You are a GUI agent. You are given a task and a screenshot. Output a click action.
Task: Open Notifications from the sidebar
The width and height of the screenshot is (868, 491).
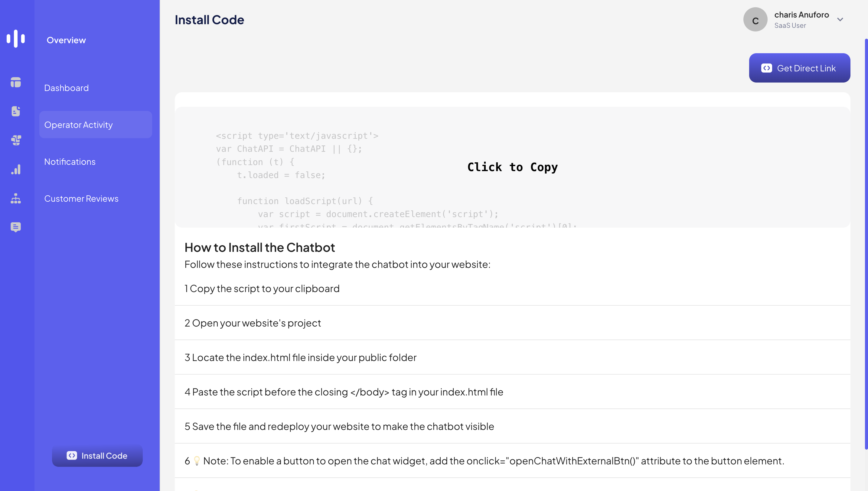click(70, 162)
